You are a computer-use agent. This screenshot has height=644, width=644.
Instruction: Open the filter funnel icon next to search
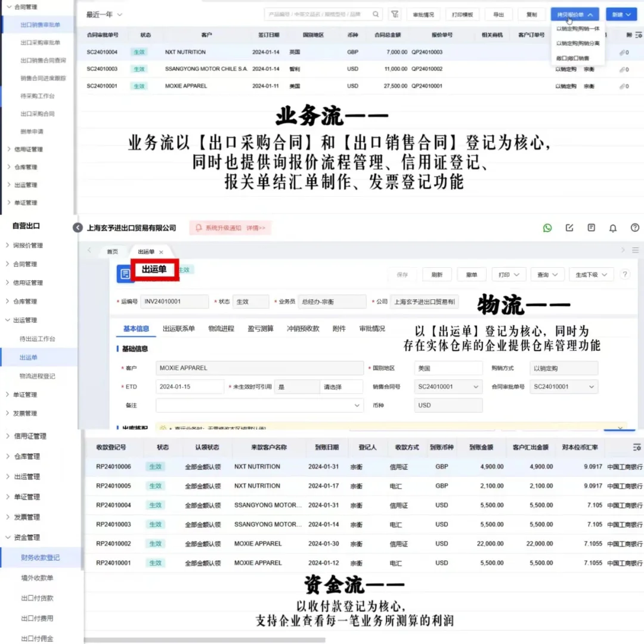[395, 13]
